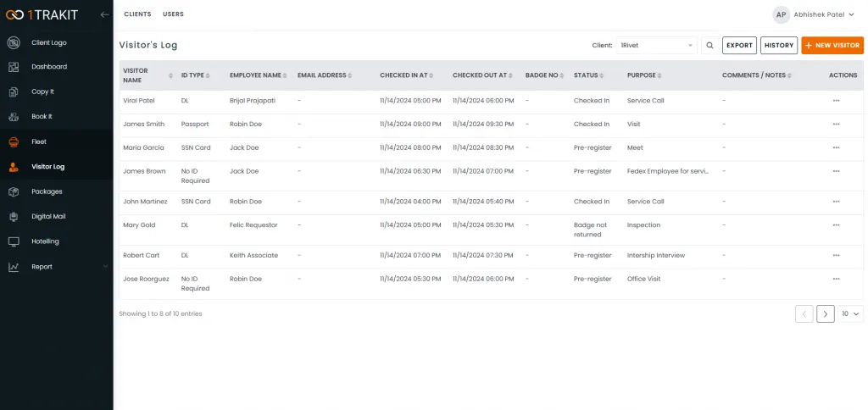
Task: Expand the Abhishek Patel user menu
Action: pyautogui.click(x=824, y=15)
